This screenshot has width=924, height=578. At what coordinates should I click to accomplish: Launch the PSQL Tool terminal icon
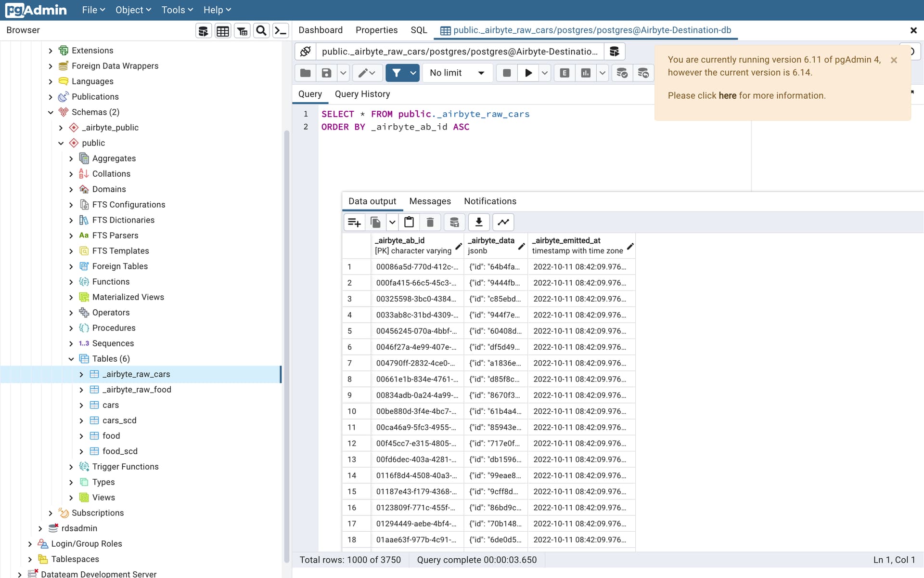(280, 31)
